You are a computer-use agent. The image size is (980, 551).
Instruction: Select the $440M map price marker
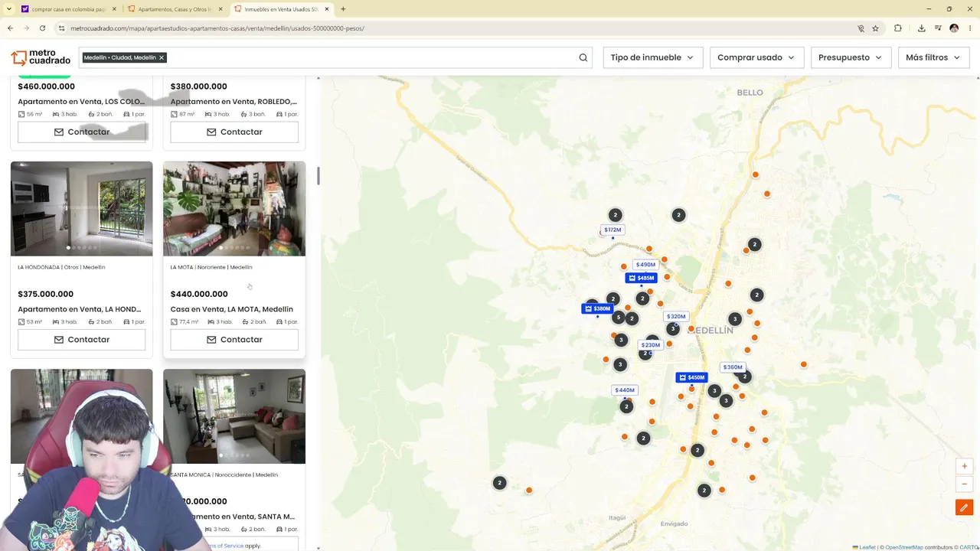point(625,390)
